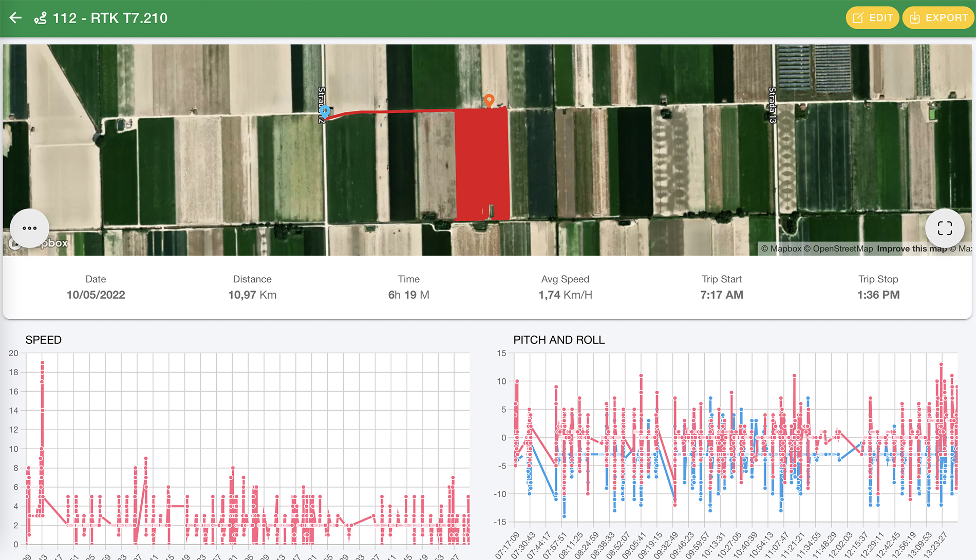Click the Trip Start 7:17 AM value

point(721,295)
